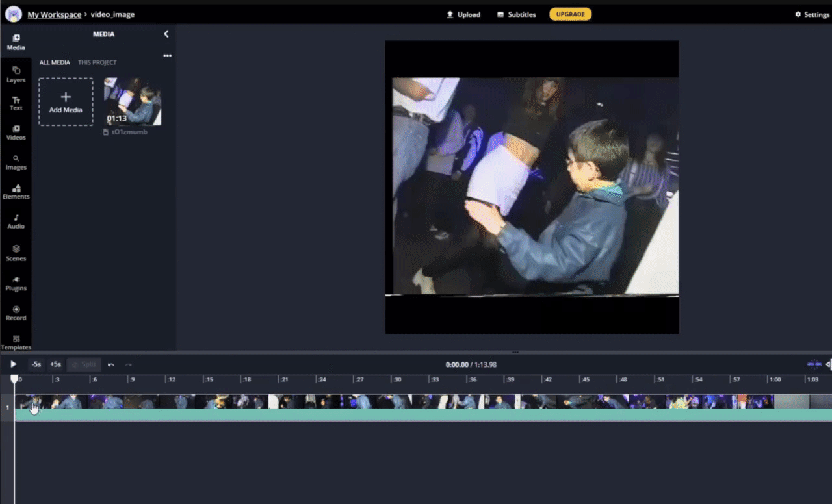Open the Plugins panel
Image resolution: width=832 pixels, height=504 pixels.
(16, 283)
